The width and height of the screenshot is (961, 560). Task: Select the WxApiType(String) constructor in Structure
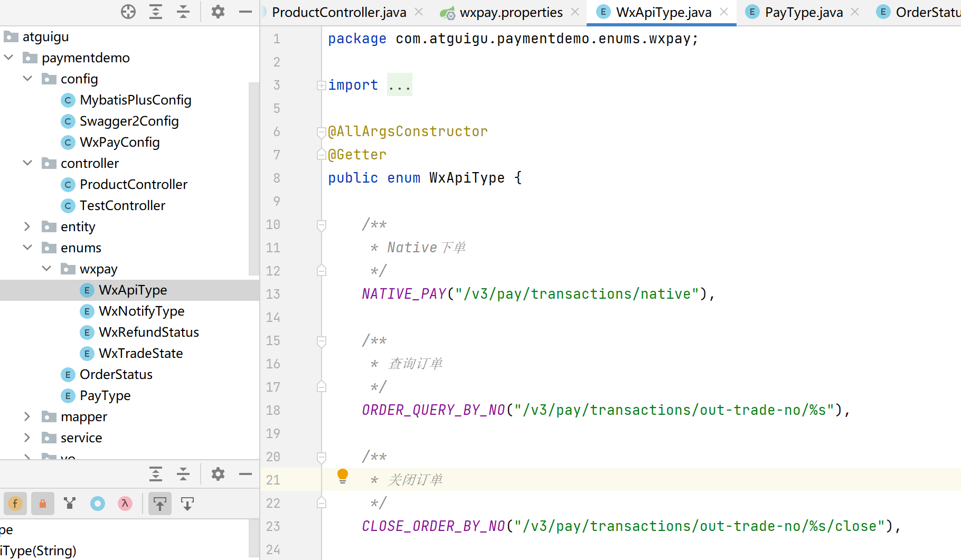tap(38, 550)
